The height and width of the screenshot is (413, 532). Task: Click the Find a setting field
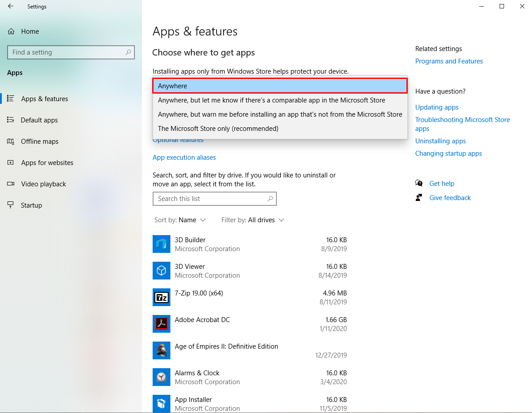71,52
